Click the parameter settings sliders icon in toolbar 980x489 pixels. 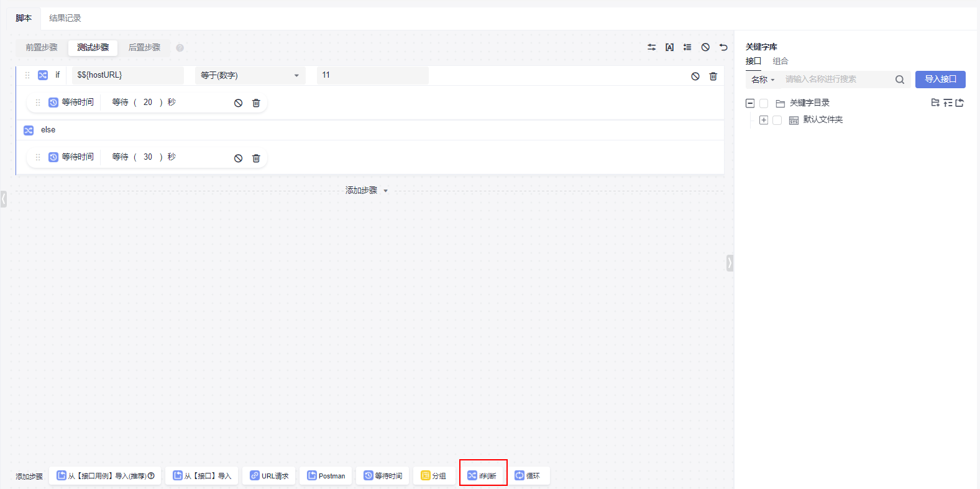651,47
